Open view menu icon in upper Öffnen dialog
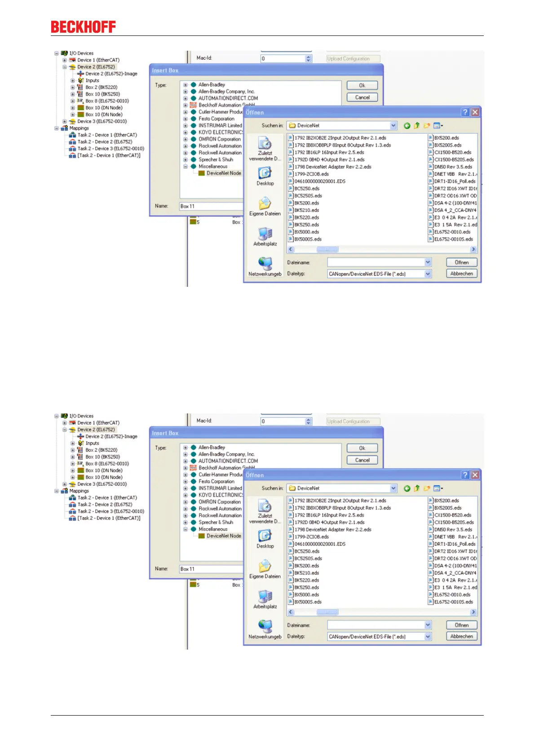The width and height of the screenshot is (535, 756). [x=438, y=126]
